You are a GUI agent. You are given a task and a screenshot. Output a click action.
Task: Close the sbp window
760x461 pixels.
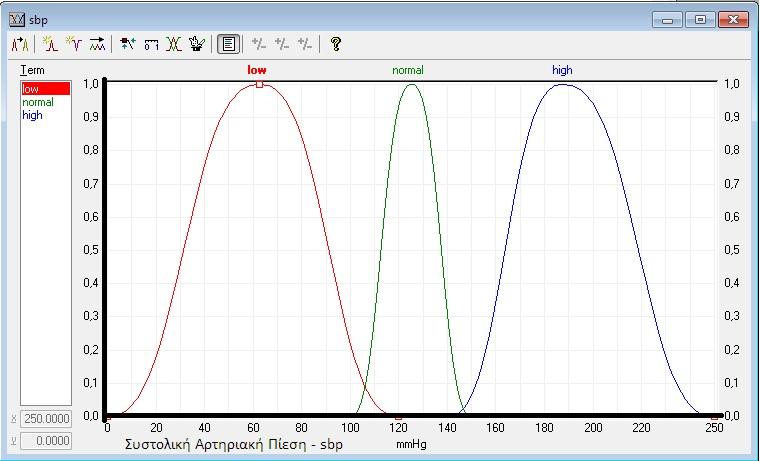(733, 20)
